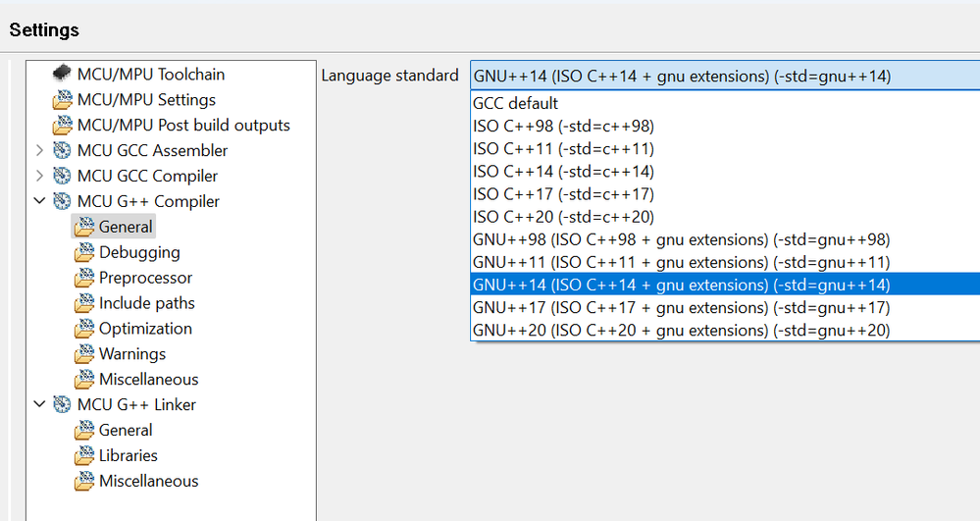Click the Optimization folder icon

(83, 329)
